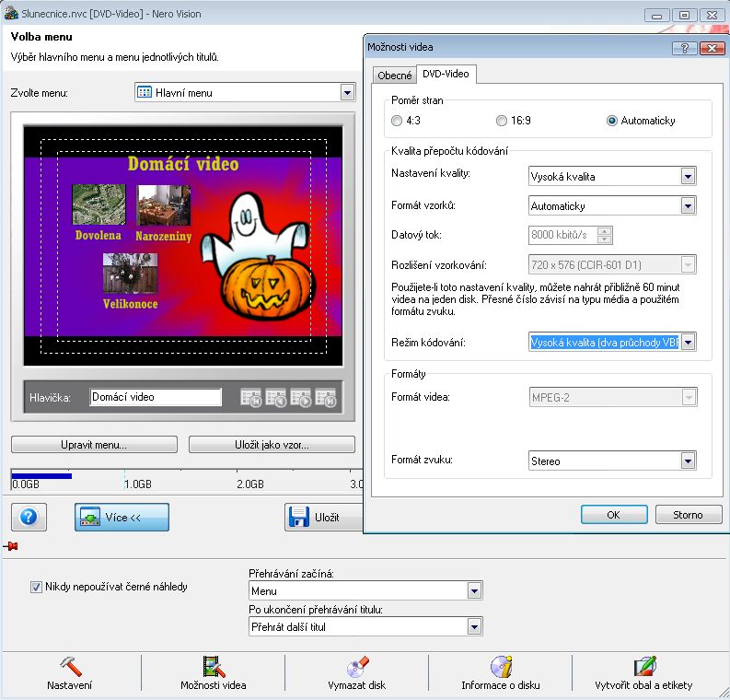Screen dimensions: 730x700
Task: Click the dialog help question button
Action: click(x=684, y=48)
